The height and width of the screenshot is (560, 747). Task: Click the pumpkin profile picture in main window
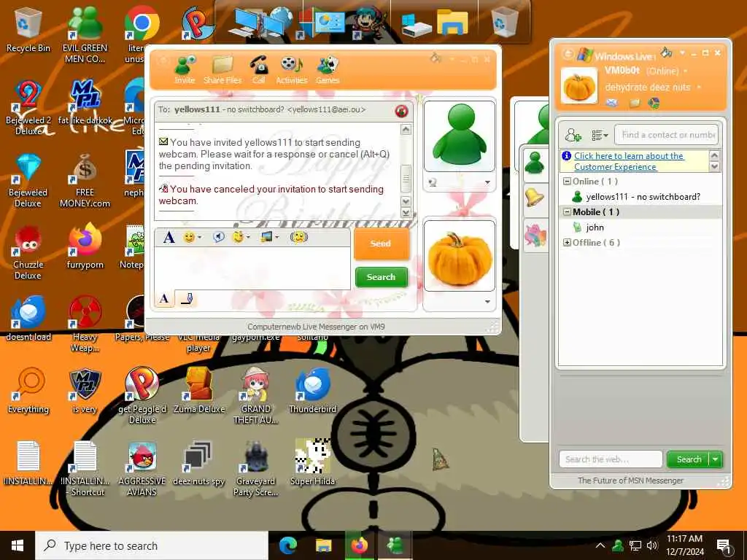pyautogui.click(x=579, y=85)
